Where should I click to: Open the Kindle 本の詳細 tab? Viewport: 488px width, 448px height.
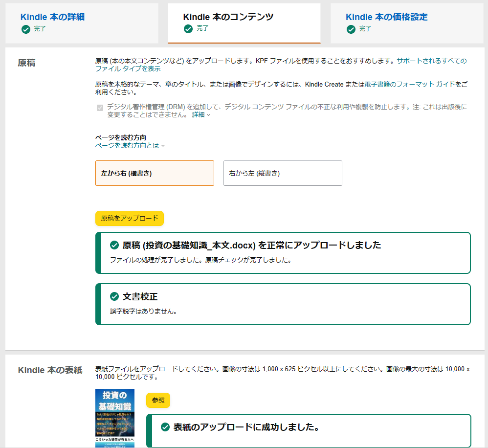(x=52, y=17)
